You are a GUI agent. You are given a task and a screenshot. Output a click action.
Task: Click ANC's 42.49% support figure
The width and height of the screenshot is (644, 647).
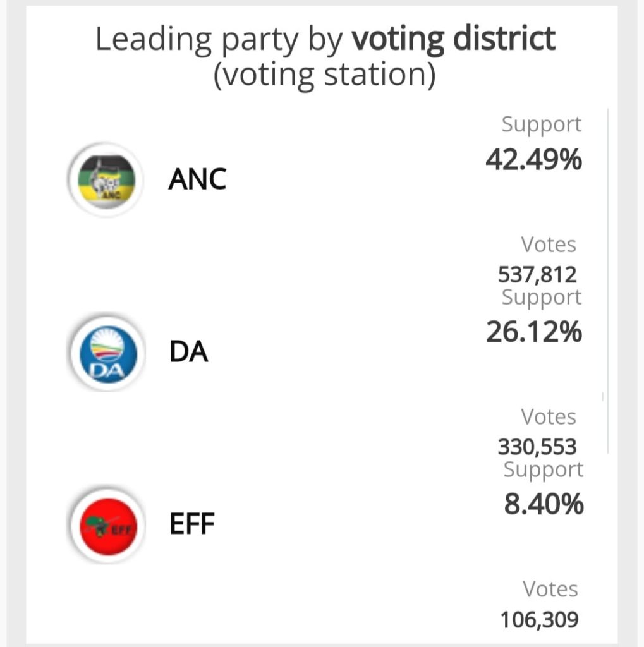coord(533,160)
